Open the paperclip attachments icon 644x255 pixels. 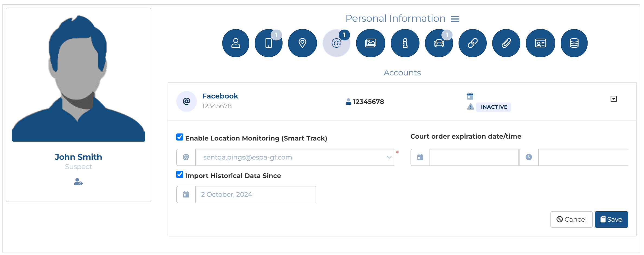coord(506,43)
